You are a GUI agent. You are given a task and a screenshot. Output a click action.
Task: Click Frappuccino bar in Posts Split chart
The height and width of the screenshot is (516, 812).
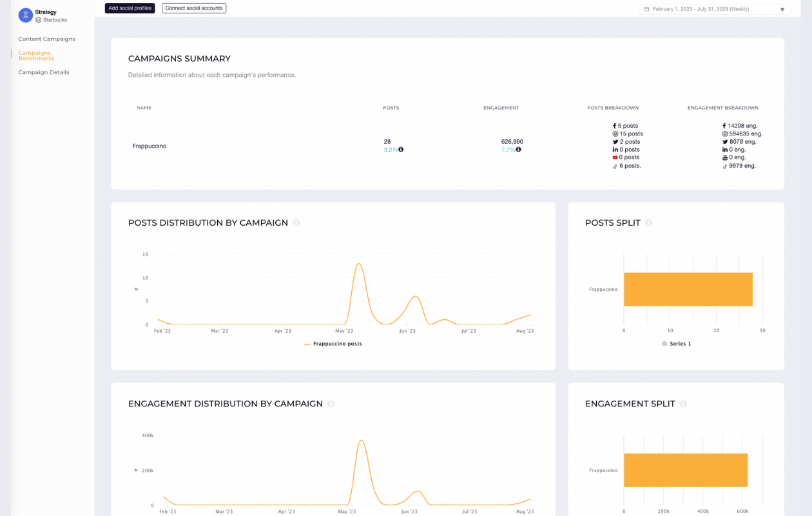point(688,289)
